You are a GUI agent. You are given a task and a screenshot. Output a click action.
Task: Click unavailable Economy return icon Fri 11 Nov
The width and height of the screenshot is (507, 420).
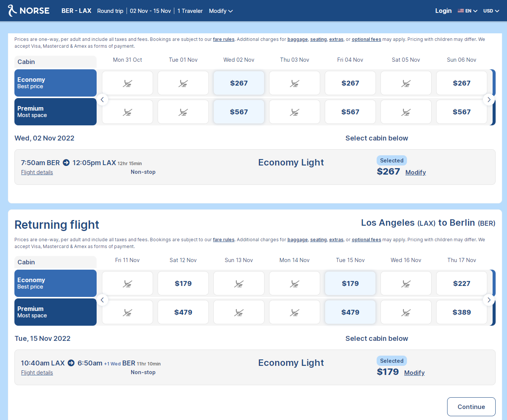[127, 284]
